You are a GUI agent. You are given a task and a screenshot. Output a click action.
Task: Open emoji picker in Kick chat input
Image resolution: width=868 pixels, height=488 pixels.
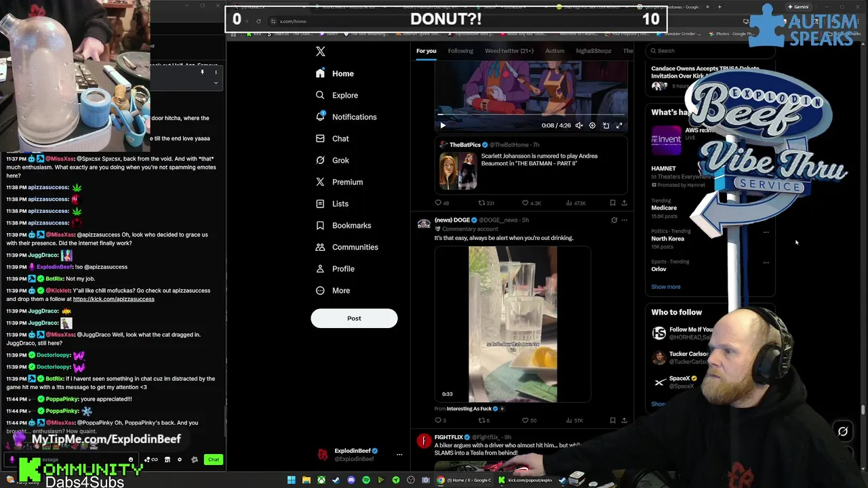[x=131, y=460]
